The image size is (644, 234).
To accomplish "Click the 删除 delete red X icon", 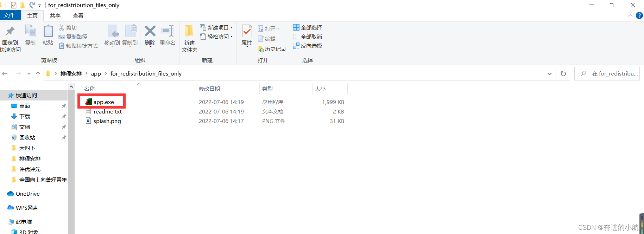I will (x=150, y=31).
